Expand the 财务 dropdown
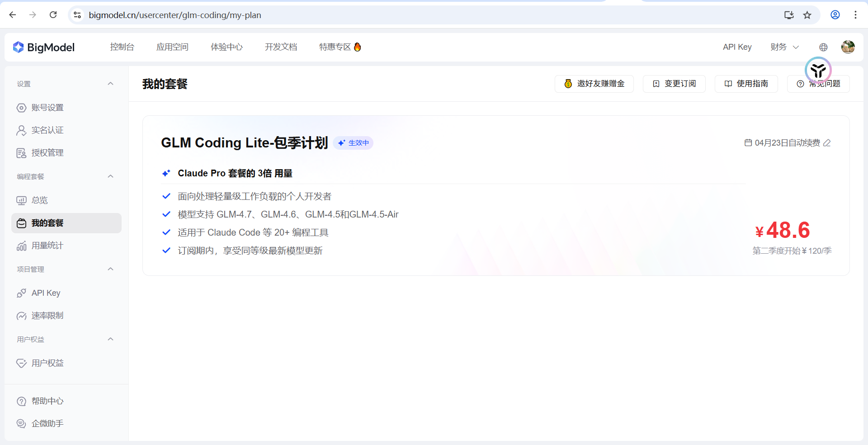Image resolution: width=868 pixels, height=445 pixels. click(x=785, y=47)
